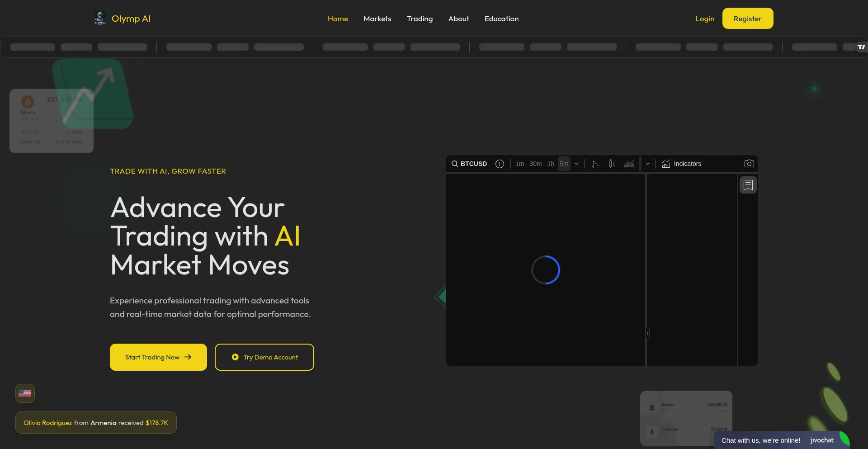The image size is (868, 449).
Task: Switch chart interval to 1h
Action: [551, 164]
